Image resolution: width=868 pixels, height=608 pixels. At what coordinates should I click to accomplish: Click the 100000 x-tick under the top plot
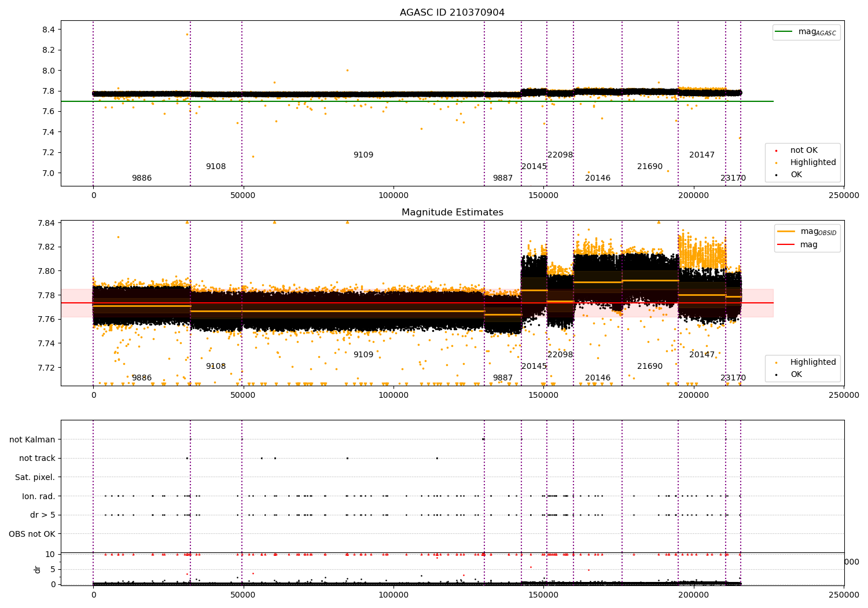click(393, 196)
